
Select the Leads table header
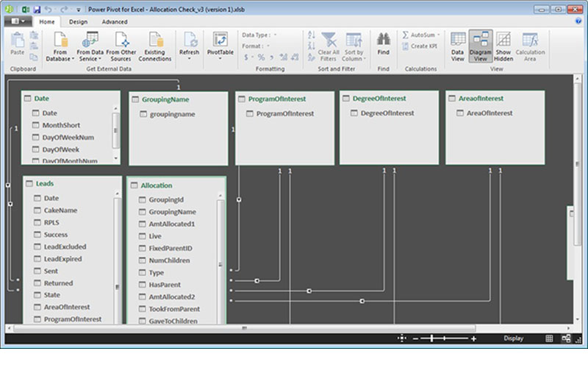coord(72,183)
